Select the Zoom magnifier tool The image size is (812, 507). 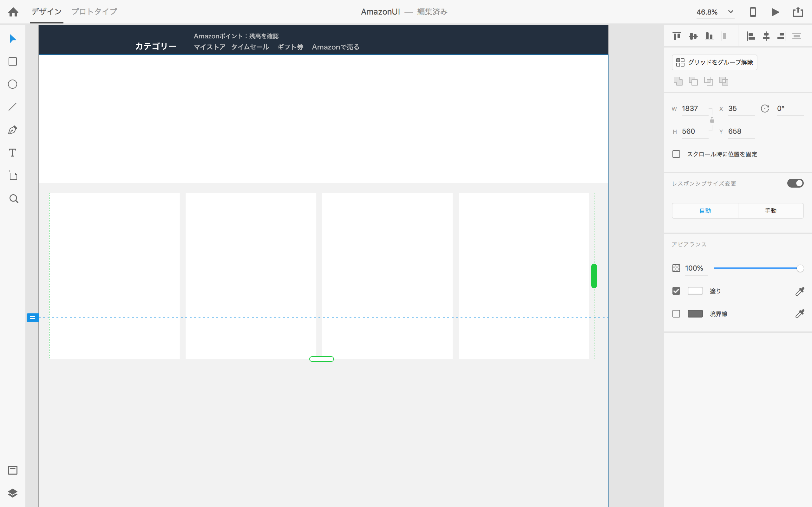13,199
